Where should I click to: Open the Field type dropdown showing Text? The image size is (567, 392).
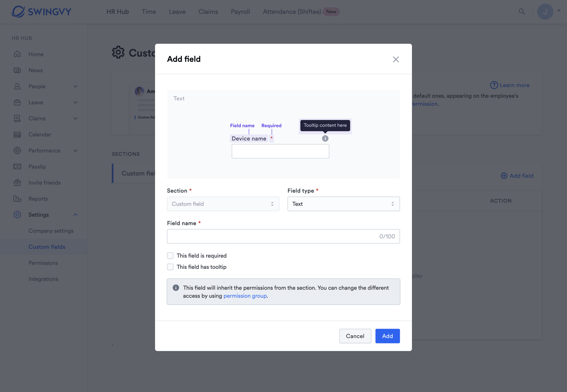click(x=344, y=203)
